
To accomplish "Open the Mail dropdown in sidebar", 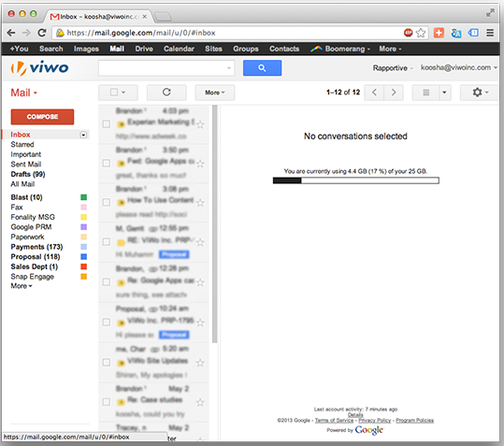I will pos(24,93).
